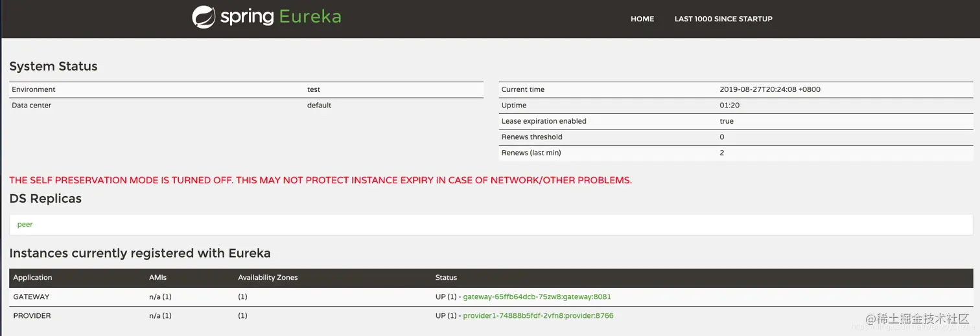Click the Status column header
The height and width of the screenshot is (336, 980).
click(446, 277)
